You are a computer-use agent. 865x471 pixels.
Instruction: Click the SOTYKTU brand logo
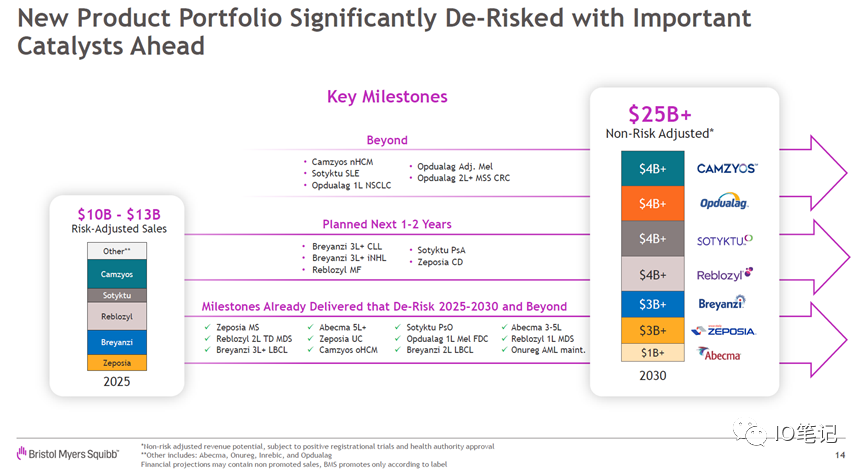[724, 240]
